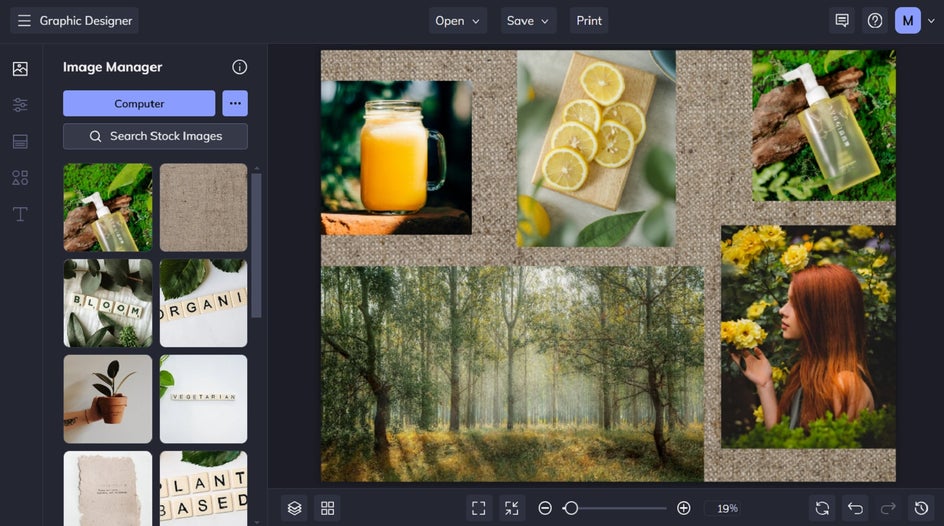This screenshot has width=944, height=526.
Task: Open the Layers panel icon
Action: (x=294, y=508)
